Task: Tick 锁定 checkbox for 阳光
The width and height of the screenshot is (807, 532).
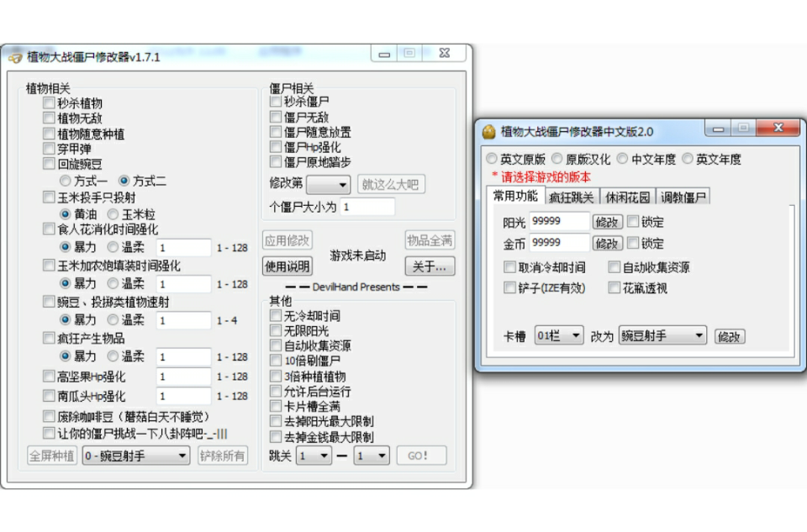Action: [633, 221]
